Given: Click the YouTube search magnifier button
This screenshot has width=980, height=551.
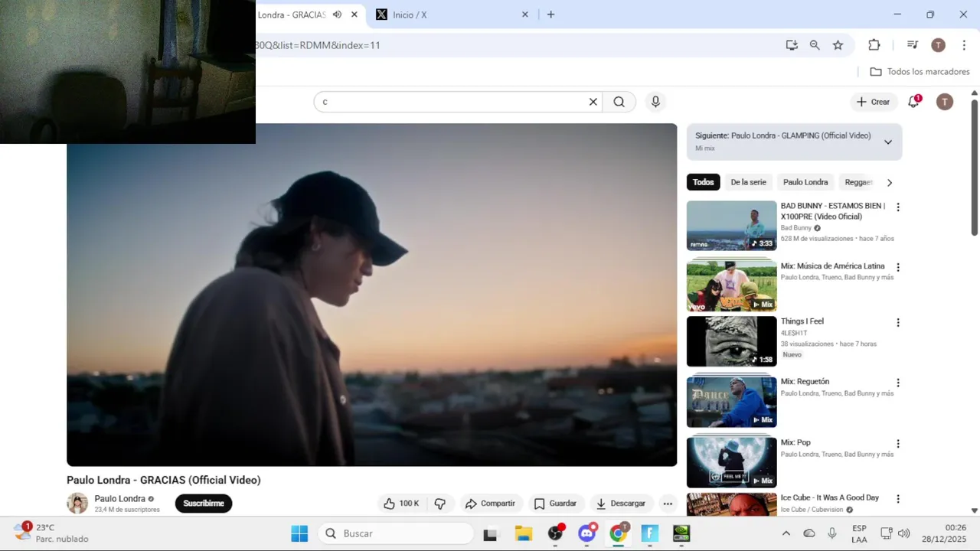Looking at the screenshot, I should pos(619,102).
